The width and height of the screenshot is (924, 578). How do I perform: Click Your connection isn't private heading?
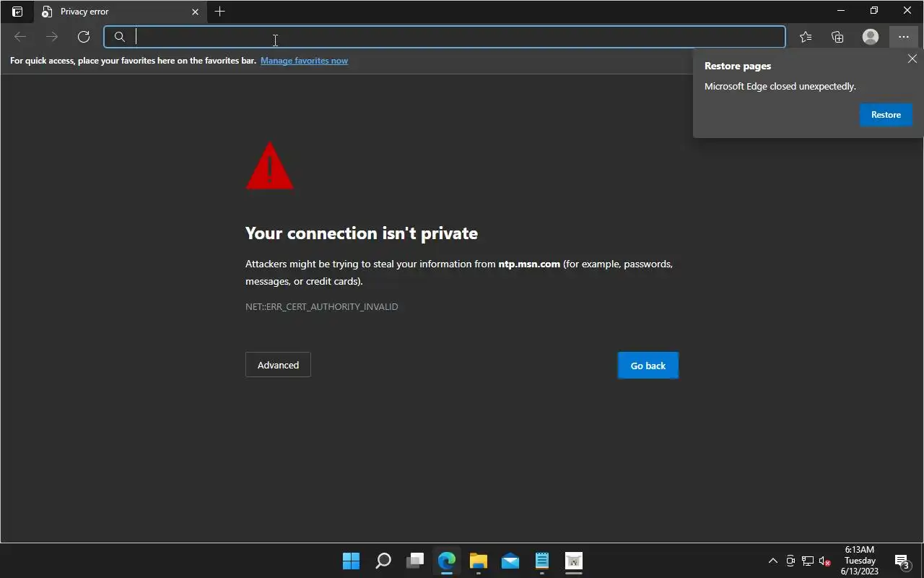click(362, 233)
